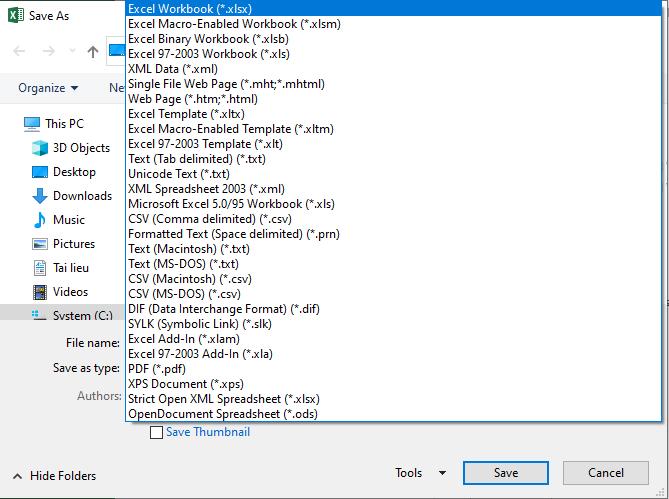Select This PC in navigation tree
This screenshot has height=499, width=669.
click(x=64, y=124)
